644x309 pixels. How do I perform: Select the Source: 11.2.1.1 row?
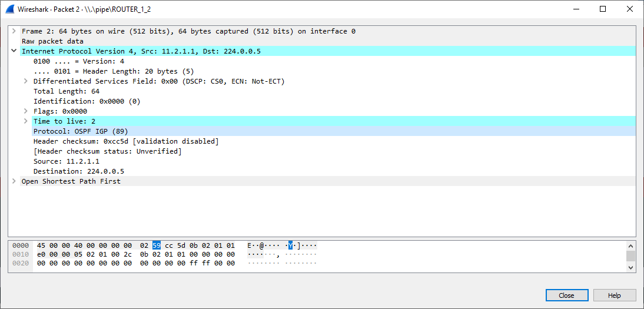[x=334, y=161]
